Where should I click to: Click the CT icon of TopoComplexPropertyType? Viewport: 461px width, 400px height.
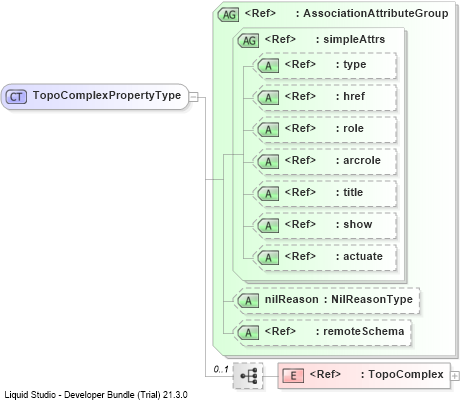[x=16, y=97]
